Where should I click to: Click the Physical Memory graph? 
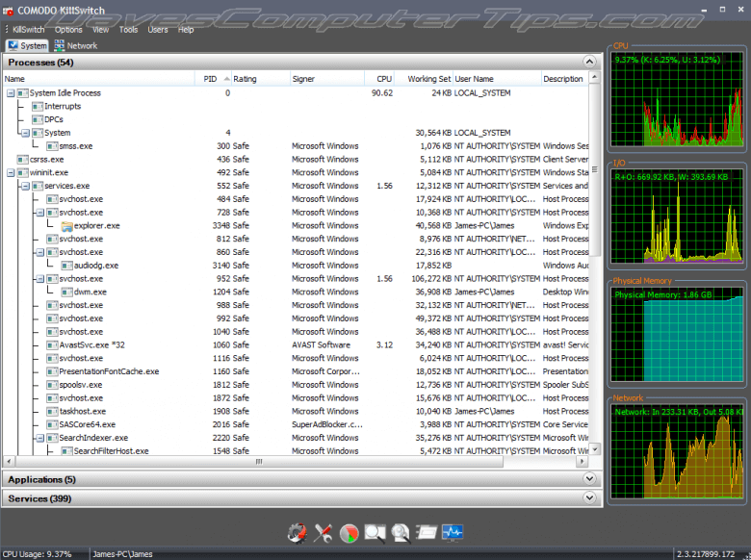677,334
